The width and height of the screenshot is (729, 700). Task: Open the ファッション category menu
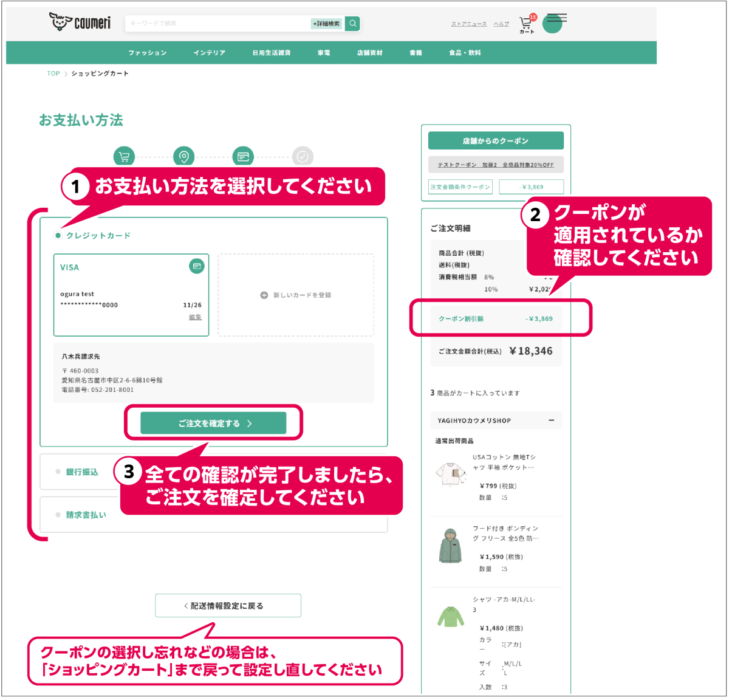coord(147,53)
